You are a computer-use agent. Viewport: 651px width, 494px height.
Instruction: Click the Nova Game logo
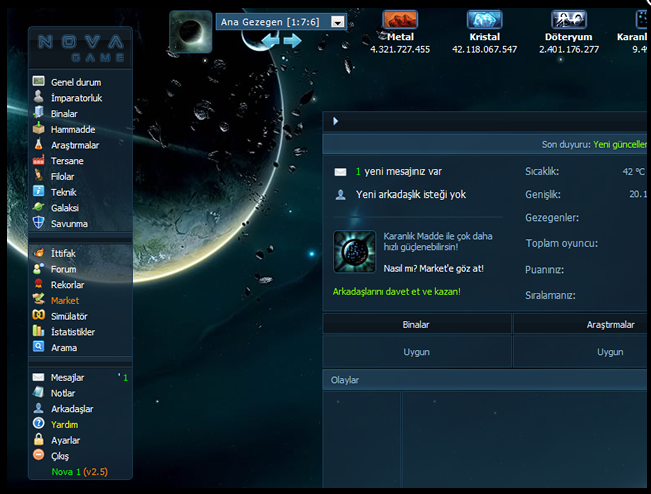tap(80, 48)
